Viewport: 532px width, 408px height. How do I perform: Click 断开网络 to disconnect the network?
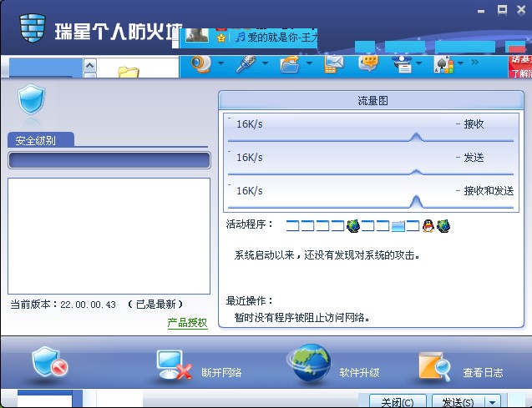tap(221, 372)
